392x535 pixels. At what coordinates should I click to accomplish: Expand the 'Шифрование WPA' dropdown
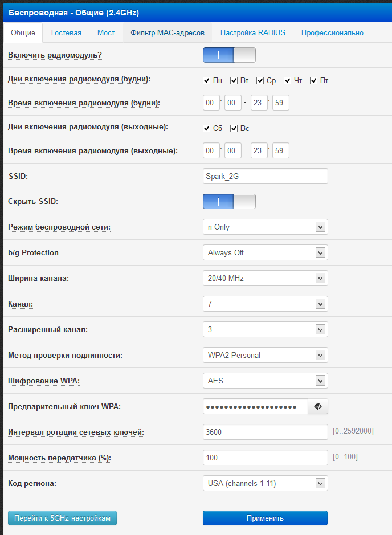tap(265, 381)
